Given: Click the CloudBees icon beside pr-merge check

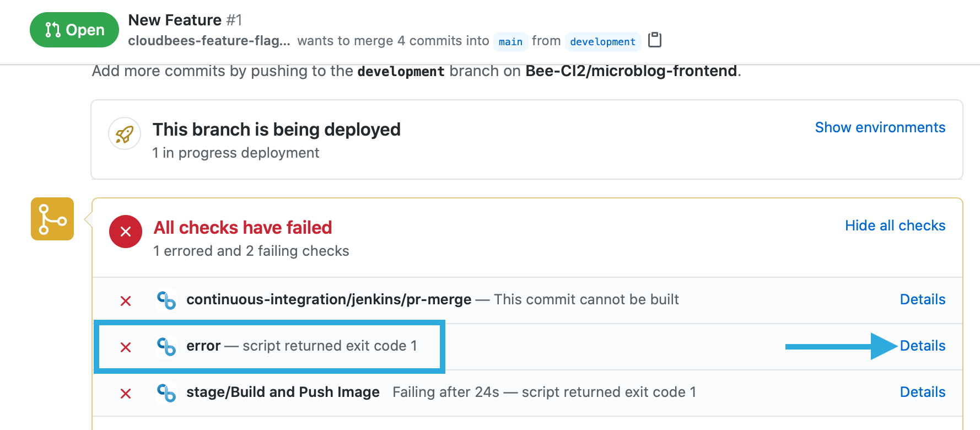Looking at the screenshot, I should [x=166, y=300].
